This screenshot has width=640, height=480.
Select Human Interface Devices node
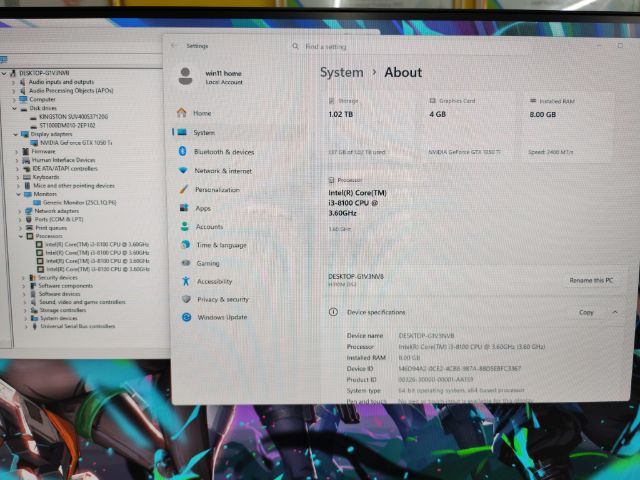(x=63, y=160)
